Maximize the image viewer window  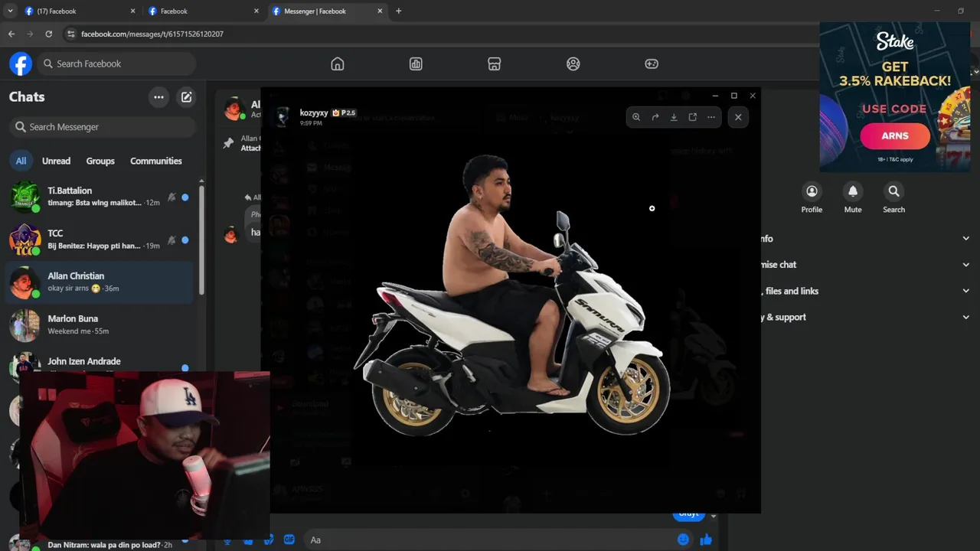click(733, 96)
